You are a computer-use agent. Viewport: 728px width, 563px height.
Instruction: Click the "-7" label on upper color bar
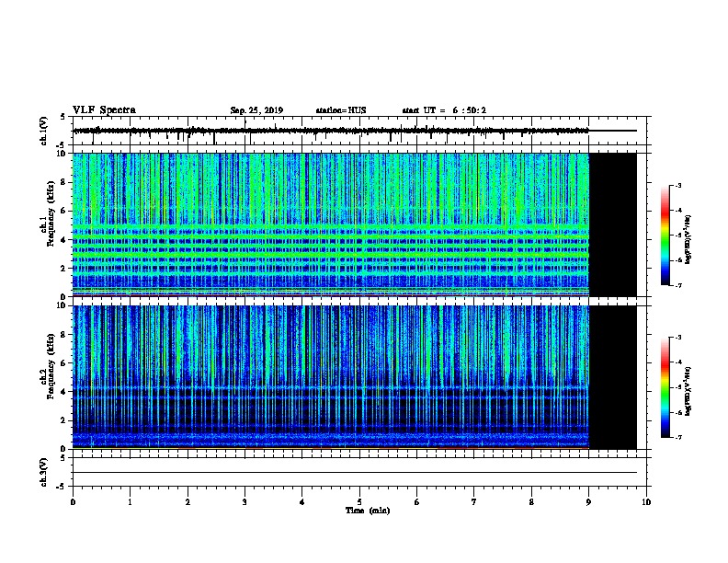(678, 285)
